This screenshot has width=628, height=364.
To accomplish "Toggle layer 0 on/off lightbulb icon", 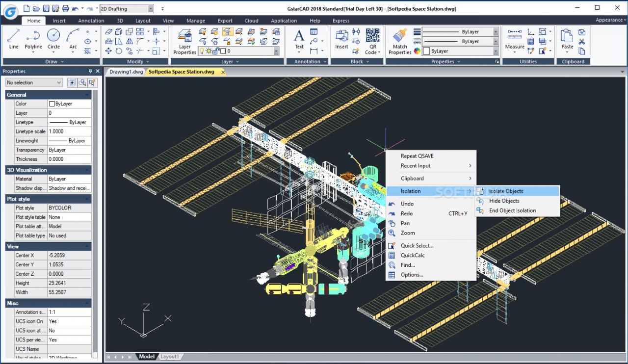I will (x=202, y=51).
